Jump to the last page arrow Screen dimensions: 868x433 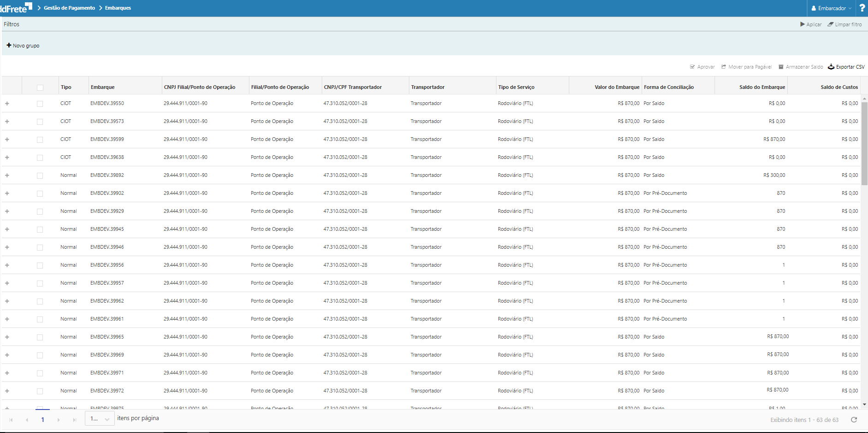(x=74, y=420)
